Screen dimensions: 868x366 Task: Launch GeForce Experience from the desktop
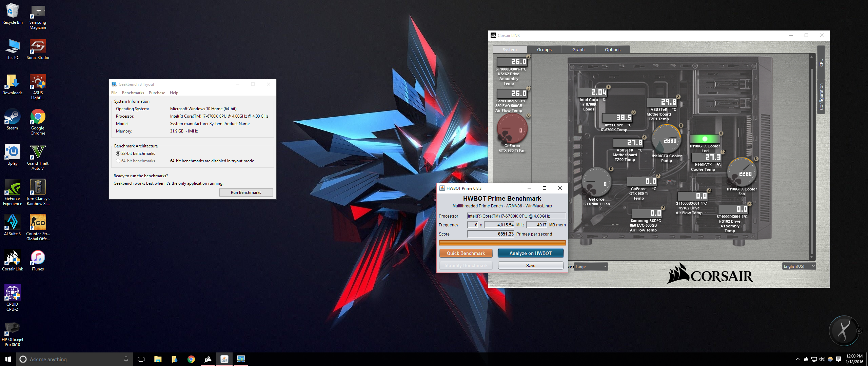(x=13, y=193)
